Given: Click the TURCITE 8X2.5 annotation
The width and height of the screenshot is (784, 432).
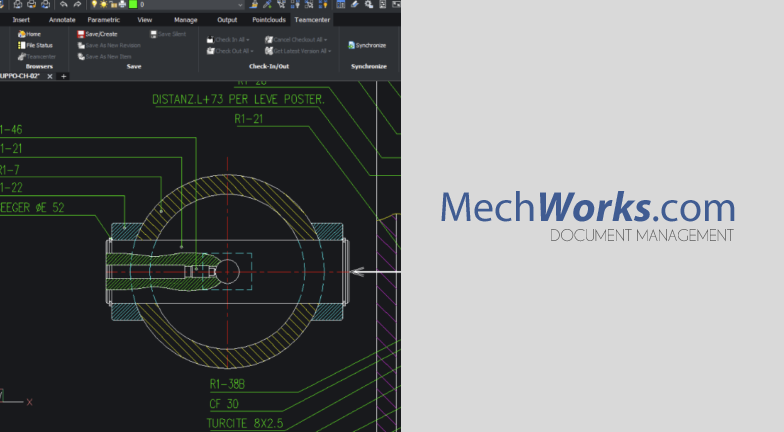Looking at the screenshot, I should 245,424.
